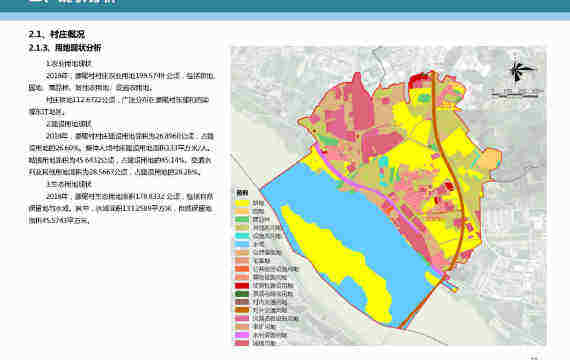The height and width of the screenshot is (360, 570).
Task: Select the bright red legend swatch
Action: click(242, 285)
